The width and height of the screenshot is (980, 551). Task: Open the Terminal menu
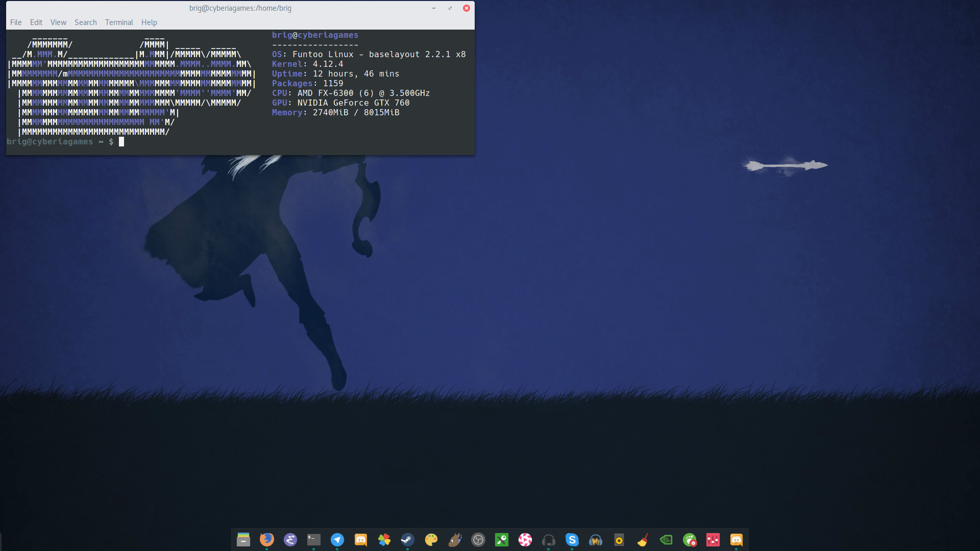pyautogui.click(x=119, y=22)
